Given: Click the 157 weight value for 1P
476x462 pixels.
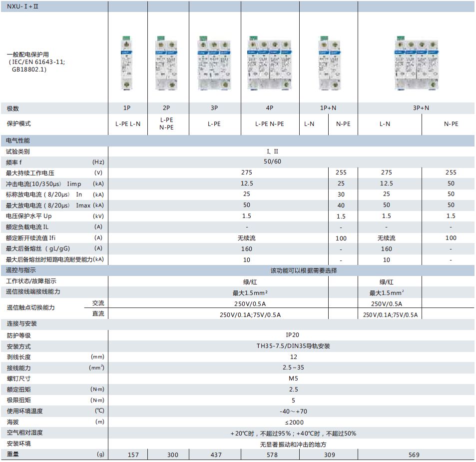Looking at the screenshot, I should [x=133, y=454].
